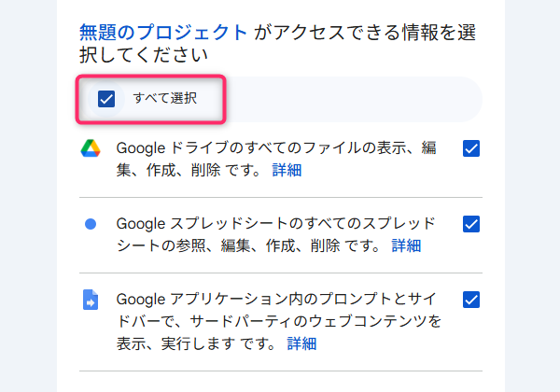Screen dimensions: 560x392
Task: Uncheck the サードパーティ web content permission checkbox
Action: click(x=471, y=300)
